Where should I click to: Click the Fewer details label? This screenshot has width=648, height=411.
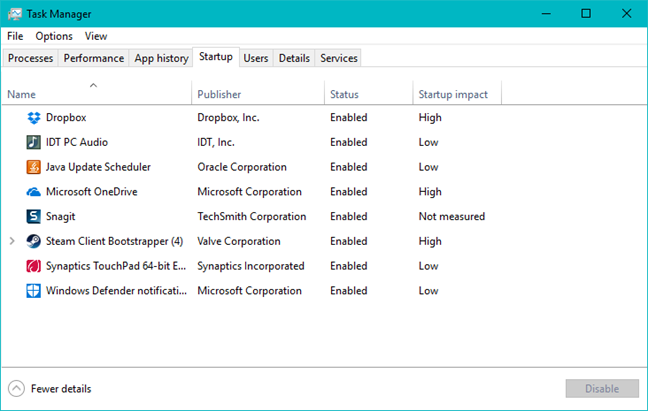tap(61, 389)
